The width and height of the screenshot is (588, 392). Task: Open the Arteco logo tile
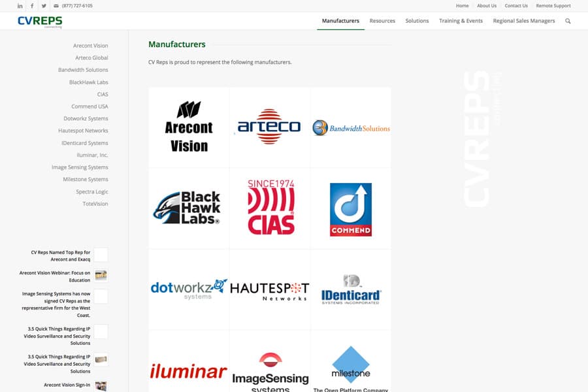pos(270,127)
